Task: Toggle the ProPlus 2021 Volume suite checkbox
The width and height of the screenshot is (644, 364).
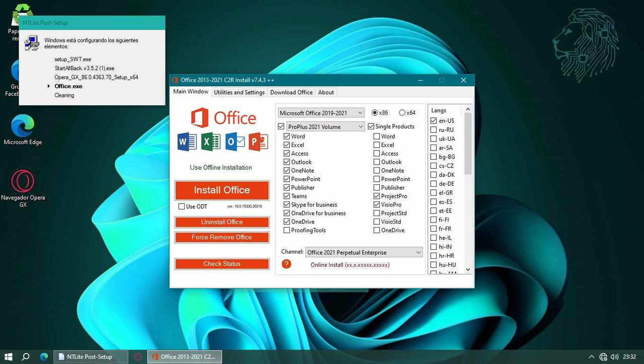Action: pyautogui.click(x=281, y=126)
